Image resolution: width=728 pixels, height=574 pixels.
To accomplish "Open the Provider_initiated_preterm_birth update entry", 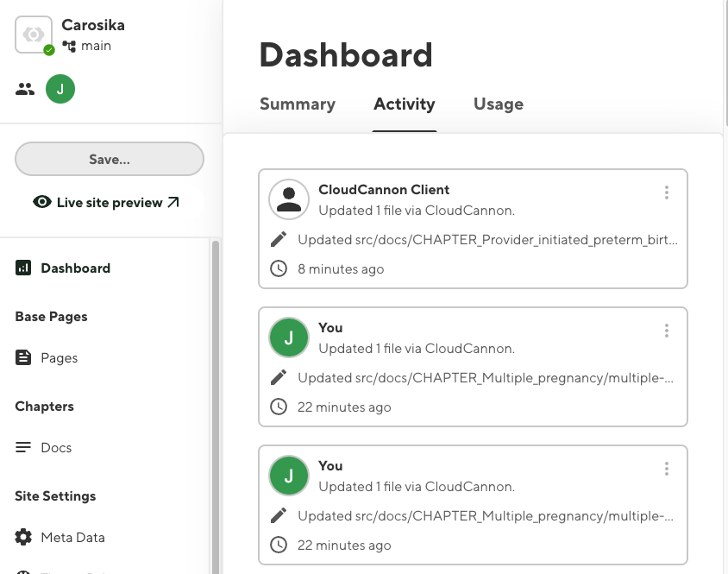I will click(x=487, y=239).
